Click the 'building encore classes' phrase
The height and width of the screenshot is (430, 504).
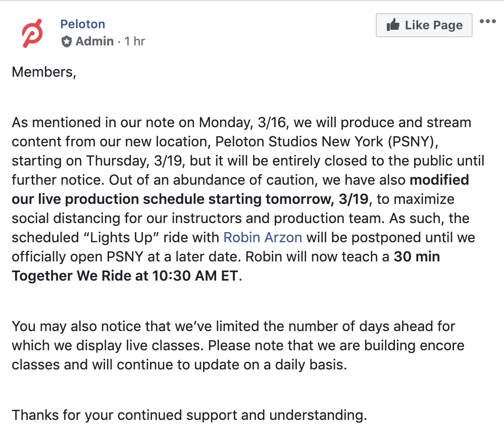[414, 346]
